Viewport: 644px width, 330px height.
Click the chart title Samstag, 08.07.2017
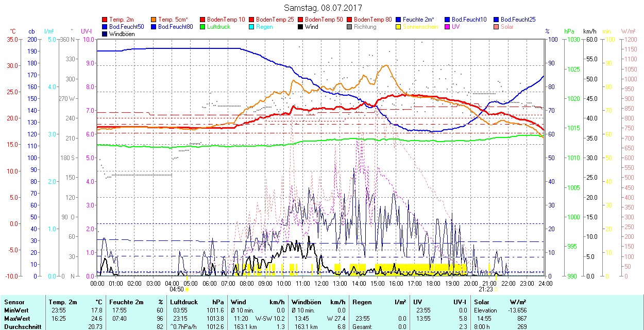323,8
